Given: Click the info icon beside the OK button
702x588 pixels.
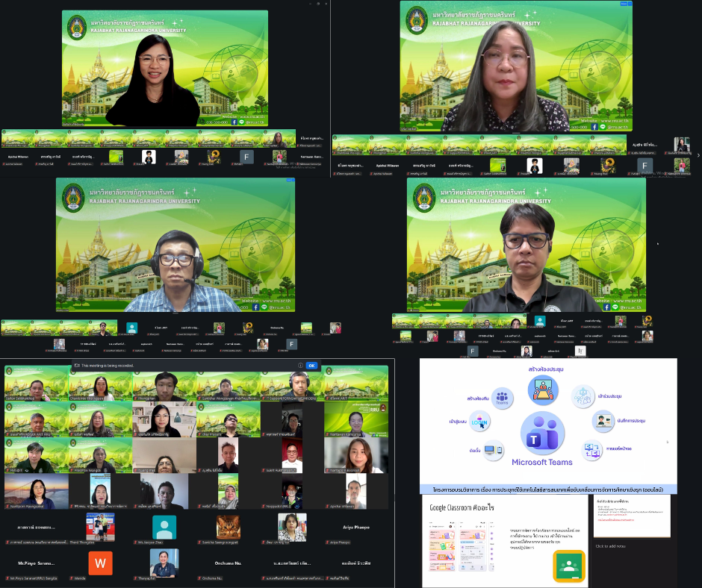Looking at the screenshot, I should [x=300, y=366].
